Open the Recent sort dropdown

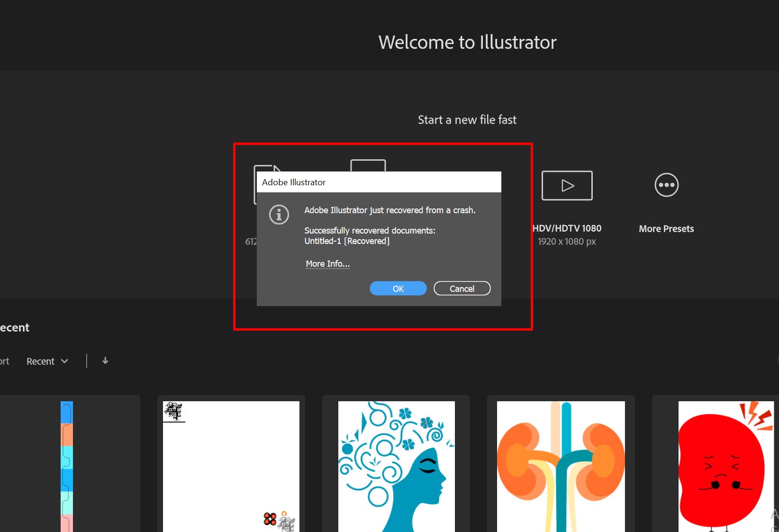tap(47, 361)
